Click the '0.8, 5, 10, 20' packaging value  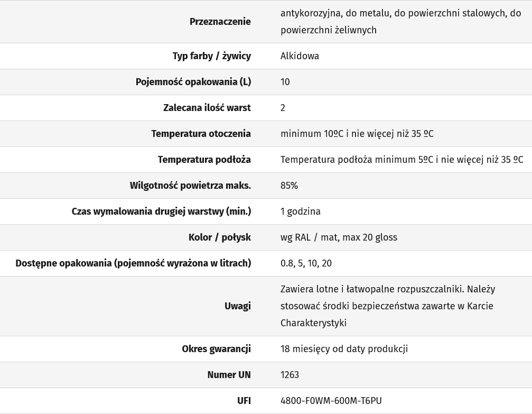coord(306,263)
